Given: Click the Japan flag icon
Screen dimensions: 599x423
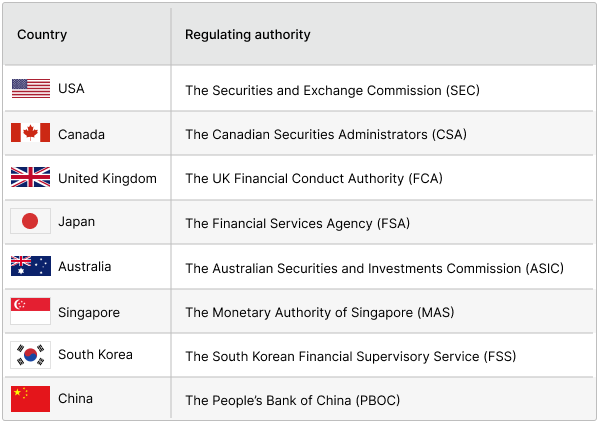Looking at the screenshot, I should [31, 221].
